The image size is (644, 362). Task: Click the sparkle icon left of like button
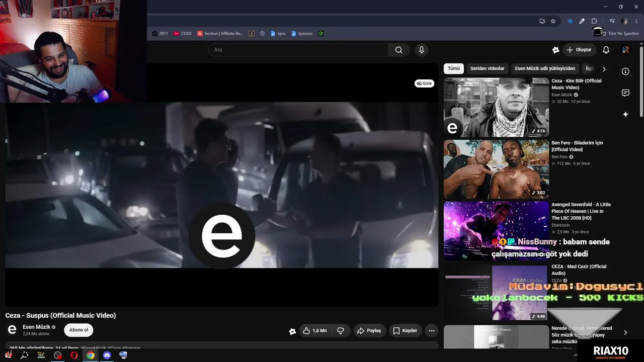292,331
